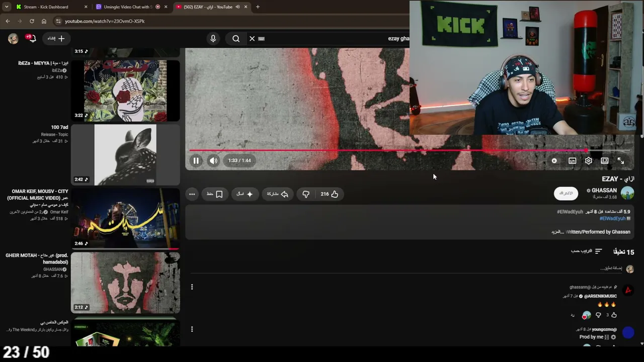Save video using the حفظ bookmark button
The width and height of the screenshot is (644, 362).
click(215, 194)
